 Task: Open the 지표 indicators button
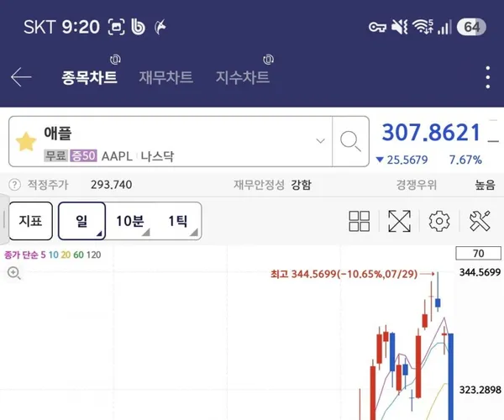click(x=31, y=221)
